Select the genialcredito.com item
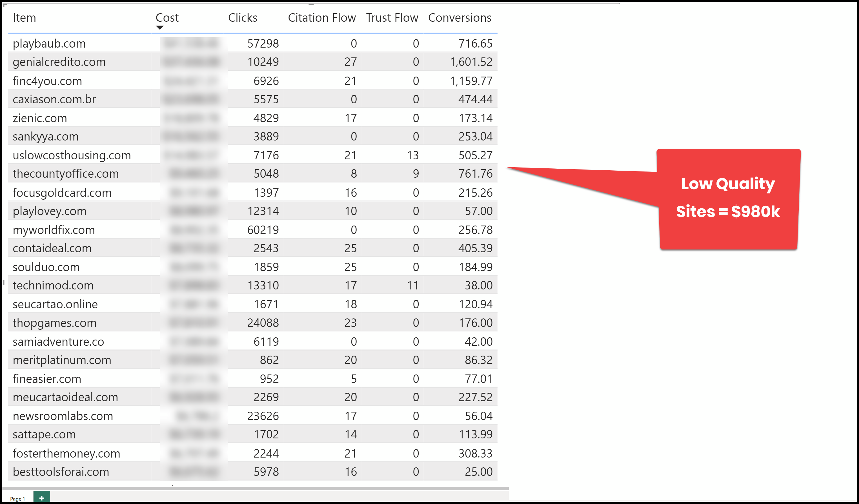Image resolution: width=859 pixels, height=504 pixels. [59, 62]
